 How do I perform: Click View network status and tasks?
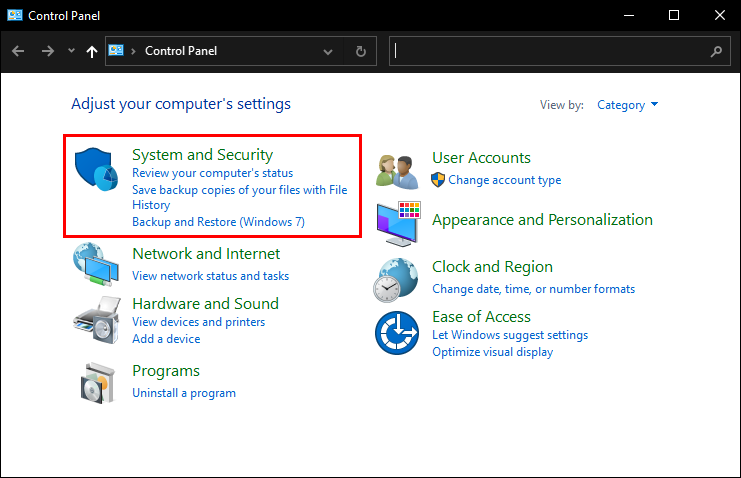pyautogui.click(x=210, y=275)
